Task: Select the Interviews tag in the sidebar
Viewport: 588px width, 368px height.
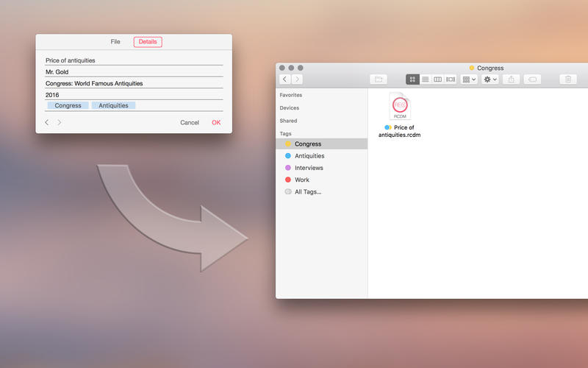Action: (x=321, y=168)
